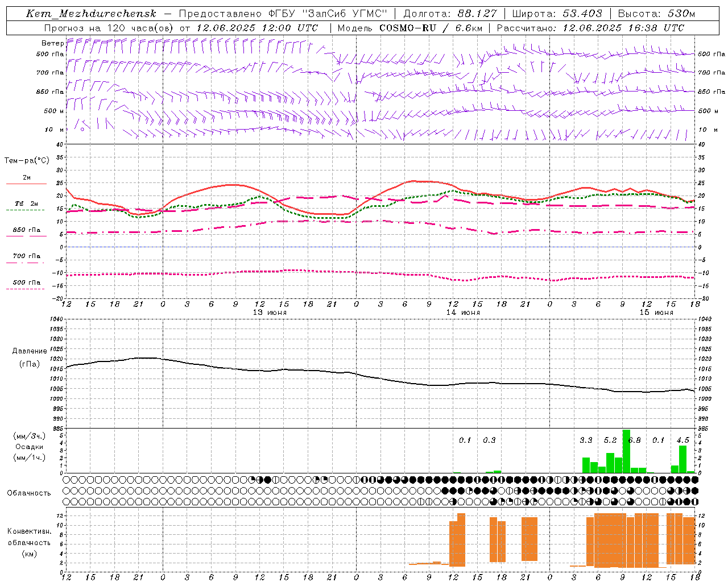Image resolution: width=728 pixels, height=582 pixels.
Task: Click the 700 гПа temperature legend entry
Action: (26, 256)
